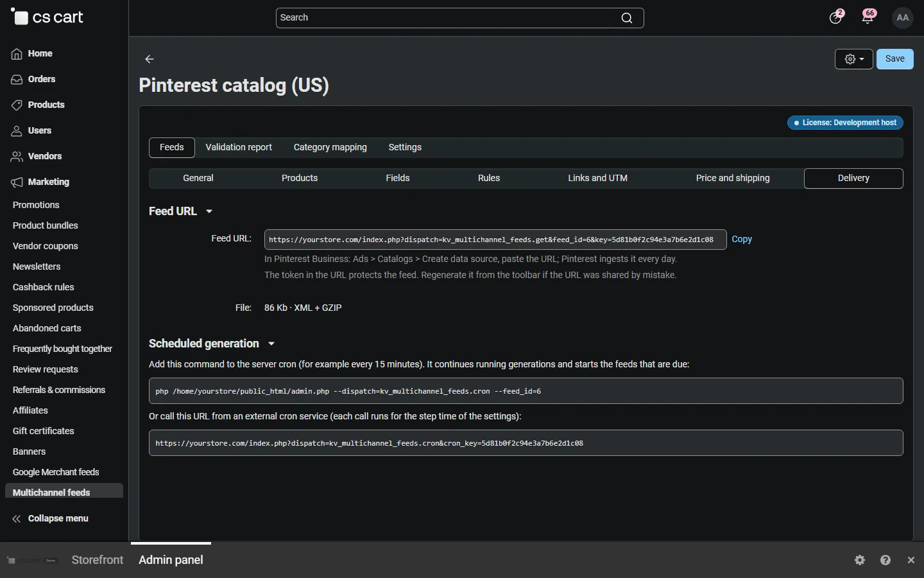Open bottom bar gear settings
This screenshot has width=924, height=578.
[860, 560]
